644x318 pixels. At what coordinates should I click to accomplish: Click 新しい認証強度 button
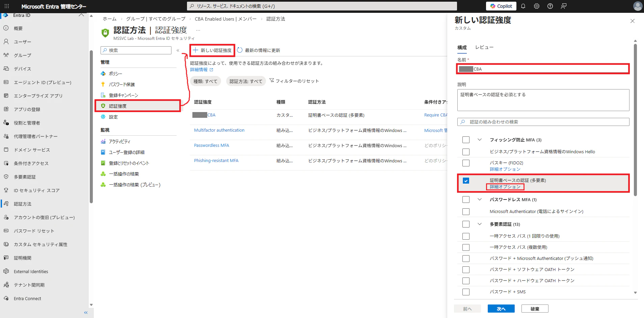212,50
